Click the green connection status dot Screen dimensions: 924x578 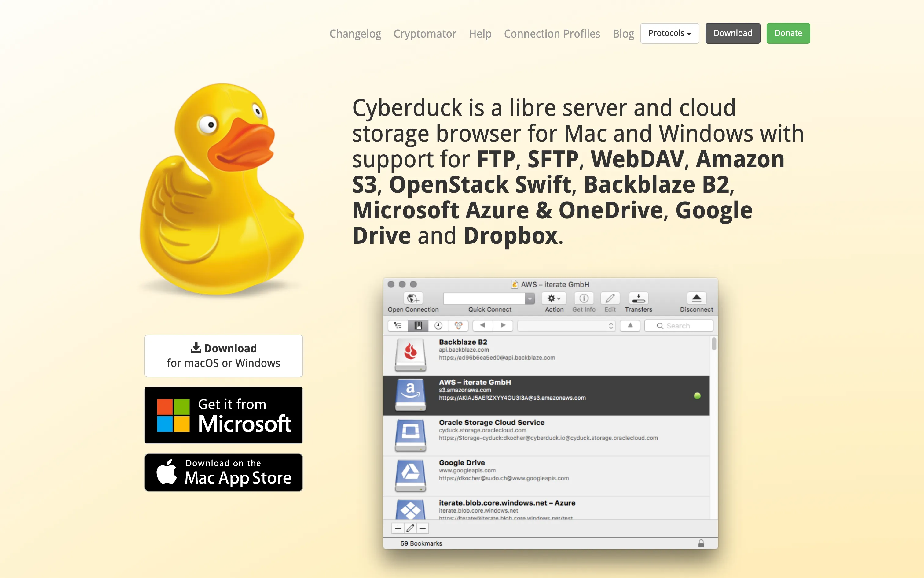coord(697,396)
